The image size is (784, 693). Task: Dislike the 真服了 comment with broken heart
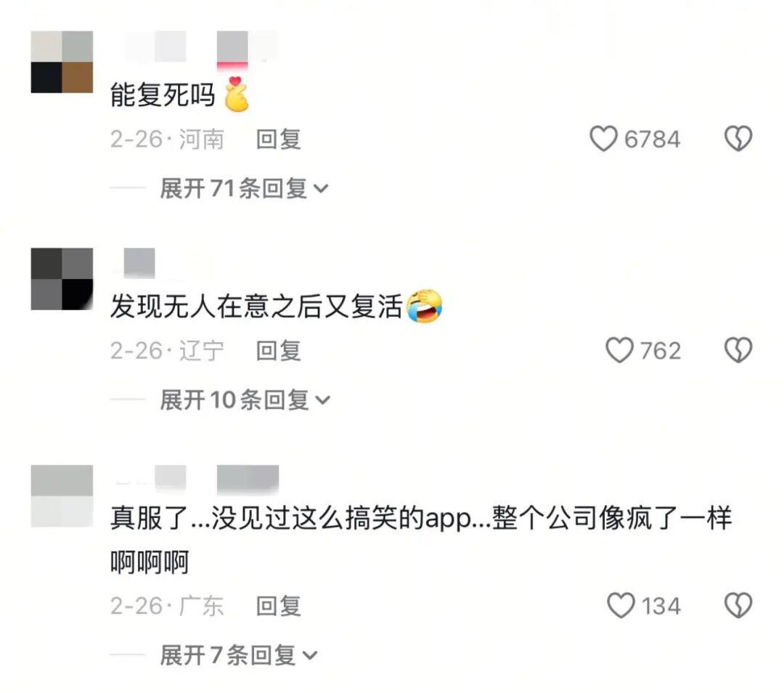(x=738, y=605)
